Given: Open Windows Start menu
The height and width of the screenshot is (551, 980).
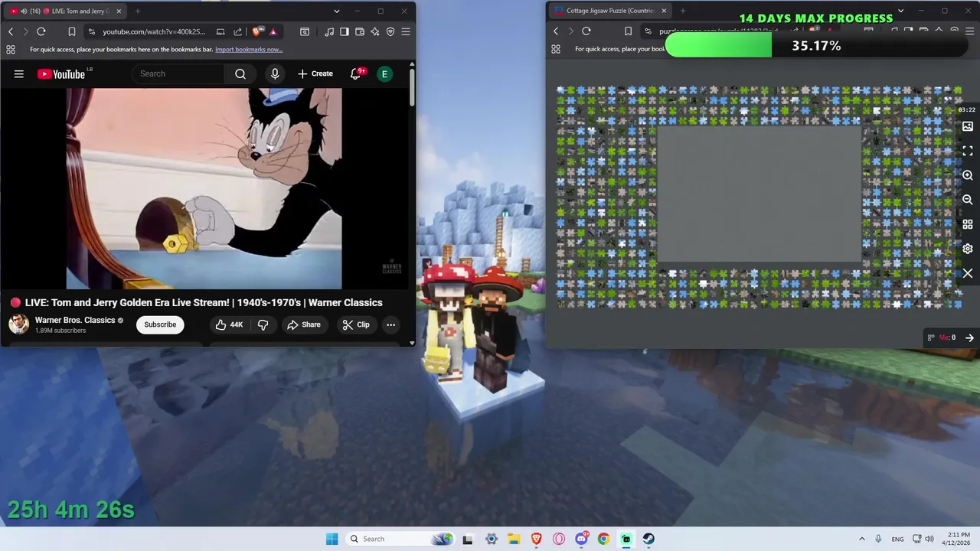Looking at the screenshot, I should [x=332, y=539].
